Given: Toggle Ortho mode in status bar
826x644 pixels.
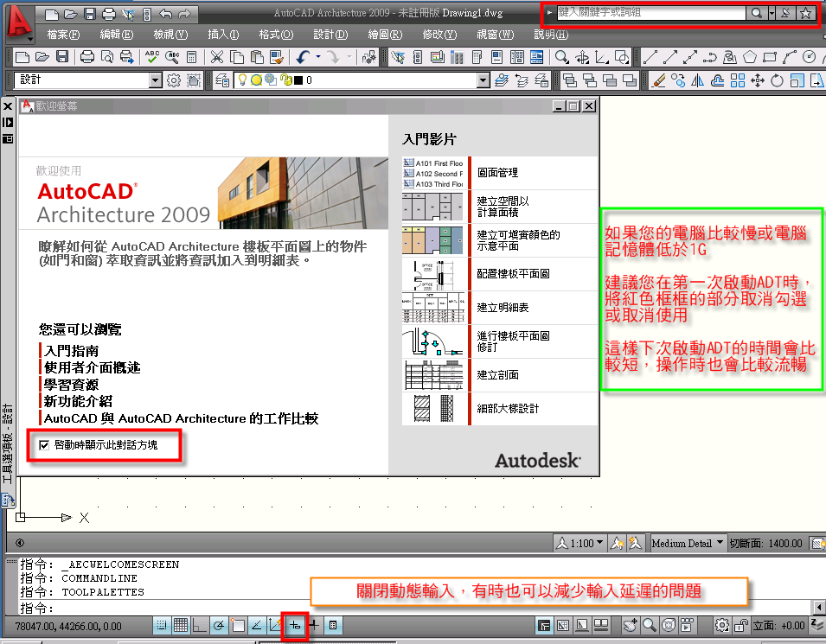Looking at the screenshot, I should [200, 626].
